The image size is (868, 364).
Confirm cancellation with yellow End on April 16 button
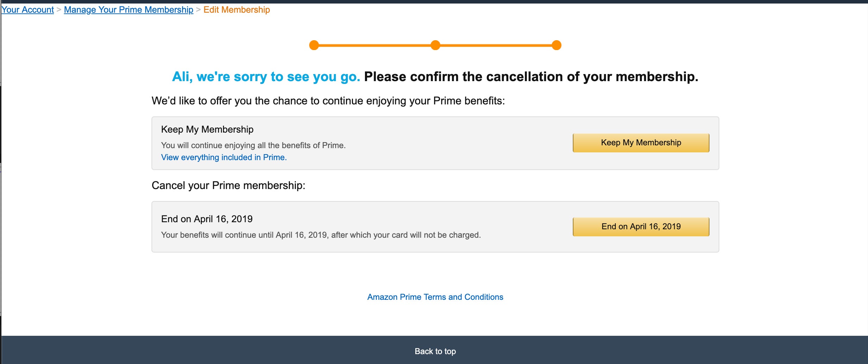(641, 226)
